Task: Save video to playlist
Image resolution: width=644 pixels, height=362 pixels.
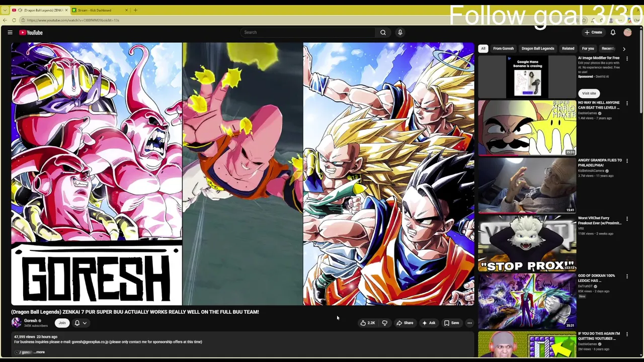Action: [451, 323]
